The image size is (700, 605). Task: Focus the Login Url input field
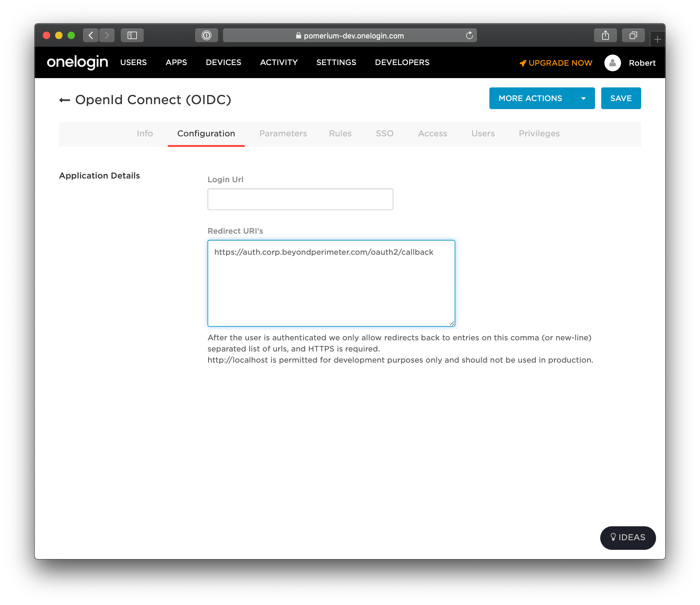point(300,199)
